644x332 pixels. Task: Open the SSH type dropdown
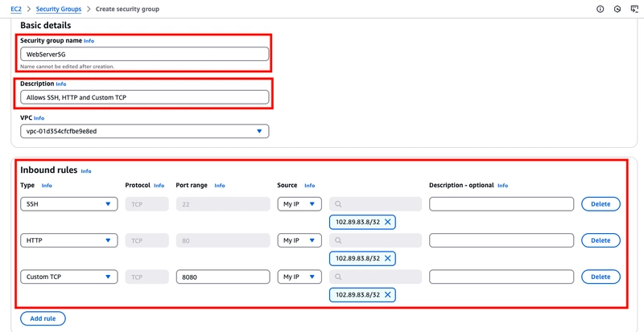point(69,204)
